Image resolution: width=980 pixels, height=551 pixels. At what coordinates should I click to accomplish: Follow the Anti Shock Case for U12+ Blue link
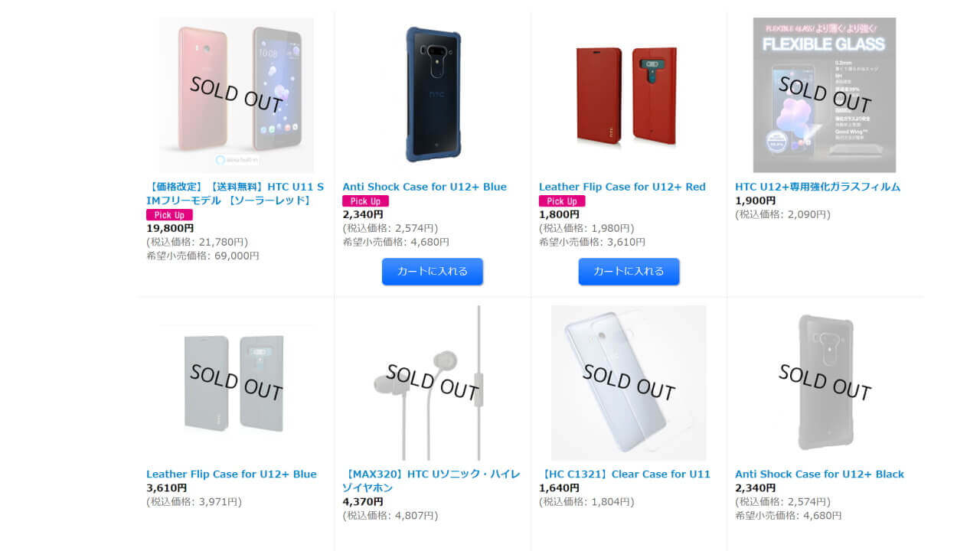tap(424, 187)
